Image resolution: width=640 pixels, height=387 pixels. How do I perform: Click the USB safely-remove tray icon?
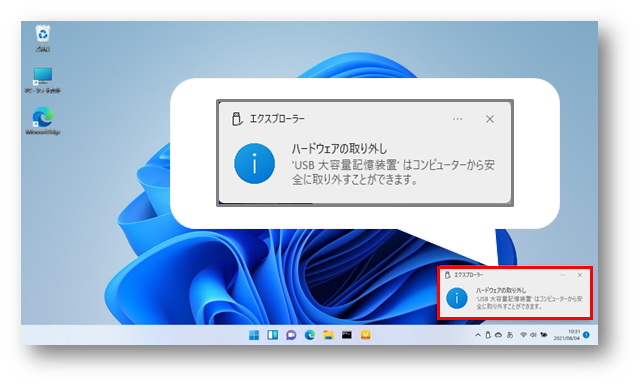[x=488, y=335]
